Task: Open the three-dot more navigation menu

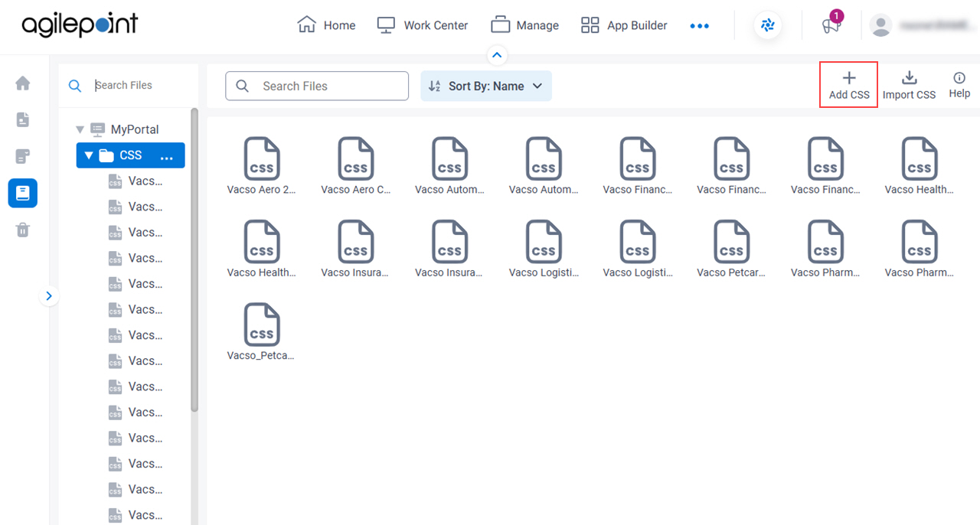Action: coord(699,26)
